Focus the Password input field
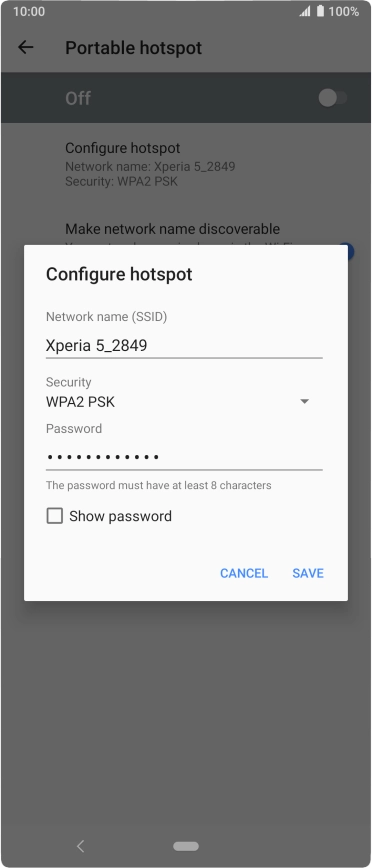The width and height of the screenshot is (372, 868). [x=184, y=457]
